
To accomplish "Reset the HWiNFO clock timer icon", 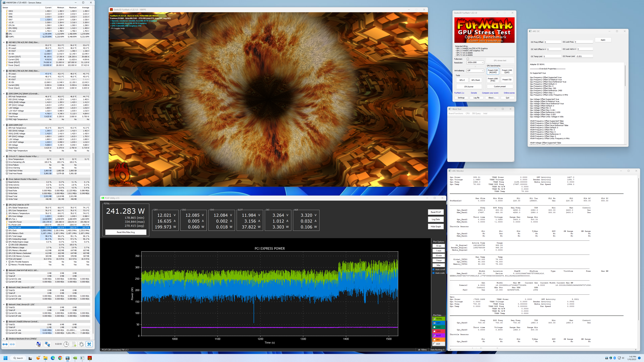I will (66, 344).
